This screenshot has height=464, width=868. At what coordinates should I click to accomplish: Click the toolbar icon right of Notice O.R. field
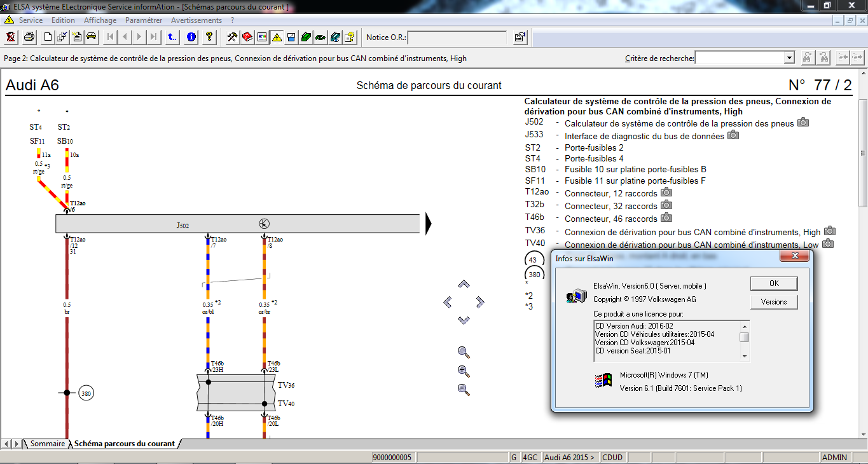tap(520, 37)
